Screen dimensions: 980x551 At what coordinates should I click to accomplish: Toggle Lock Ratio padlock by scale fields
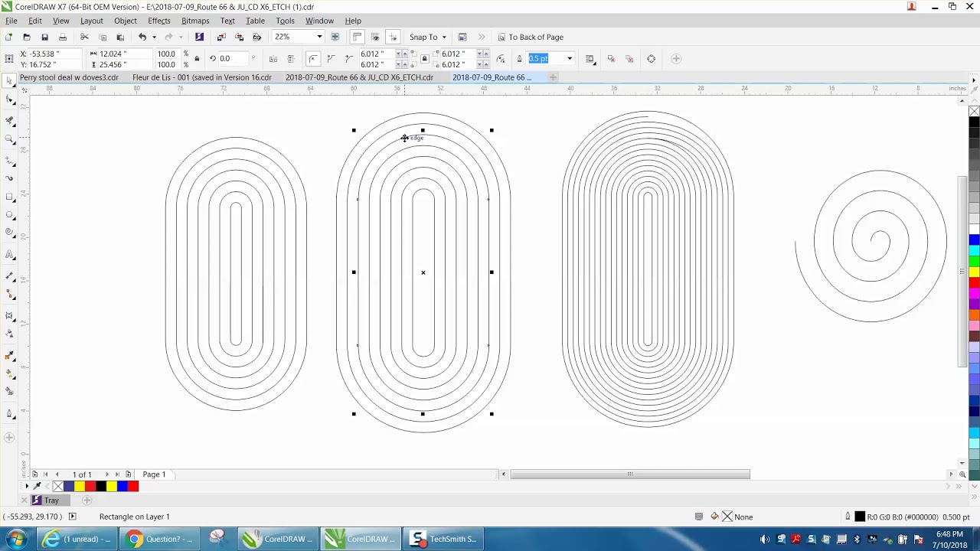[197, 59]
